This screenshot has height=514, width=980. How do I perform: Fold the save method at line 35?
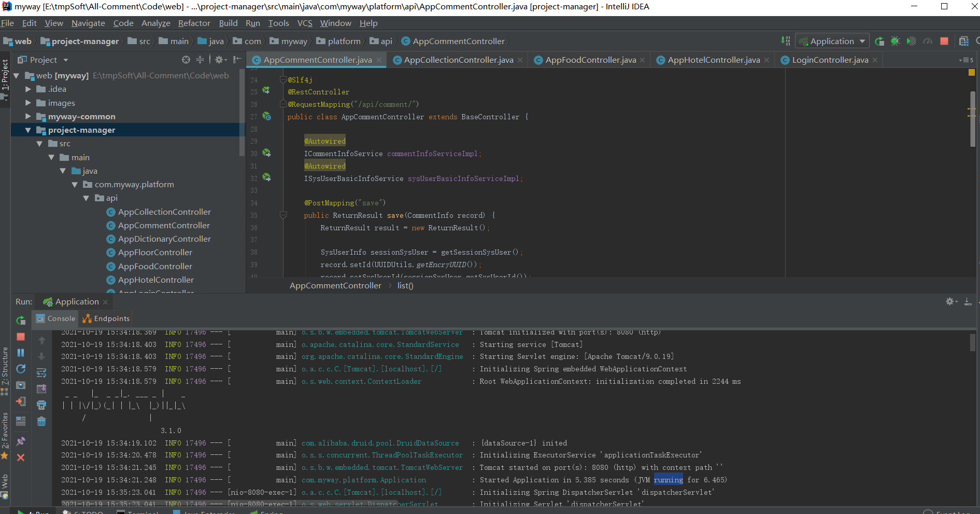(x=283, y=215)
